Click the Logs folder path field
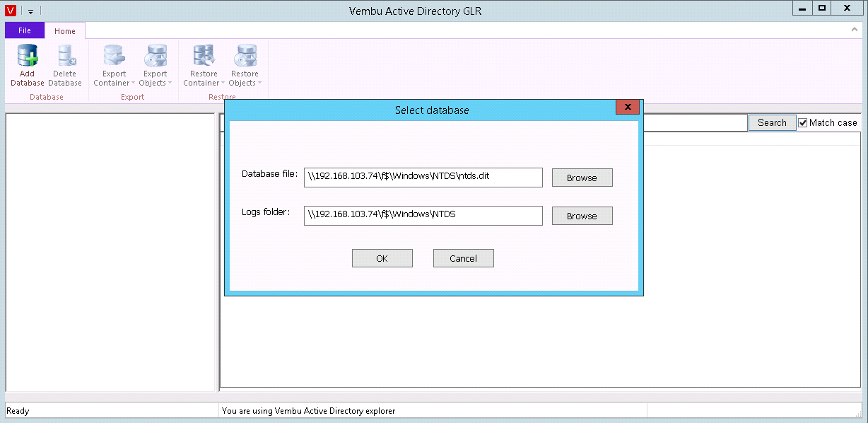Viewport: 868px width, 423px height. click(423, 216)
